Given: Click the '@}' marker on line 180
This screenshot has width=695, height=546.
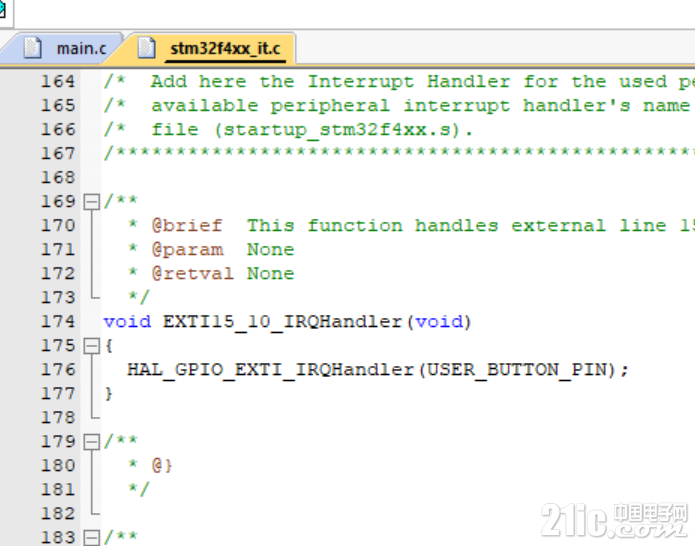Looking at the screenshot, I should tap(162, 466).
